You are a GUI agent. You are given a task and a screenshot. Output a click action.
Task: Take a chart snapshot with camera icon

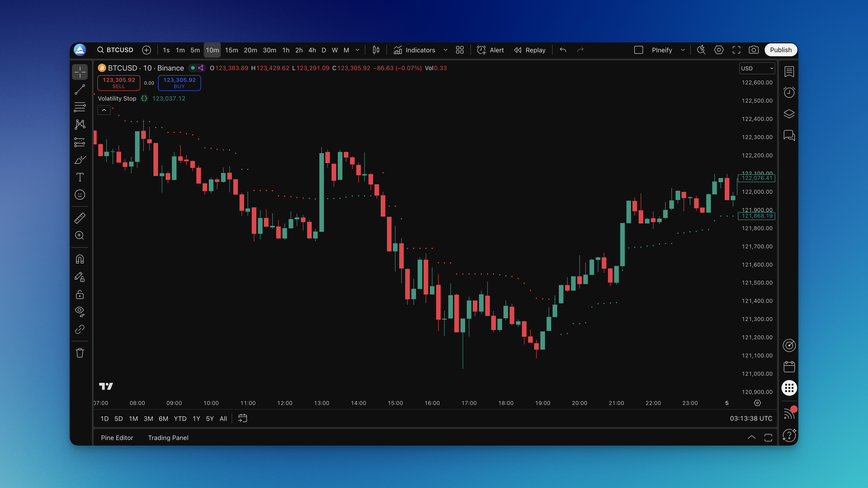click(x=754, y=50)
